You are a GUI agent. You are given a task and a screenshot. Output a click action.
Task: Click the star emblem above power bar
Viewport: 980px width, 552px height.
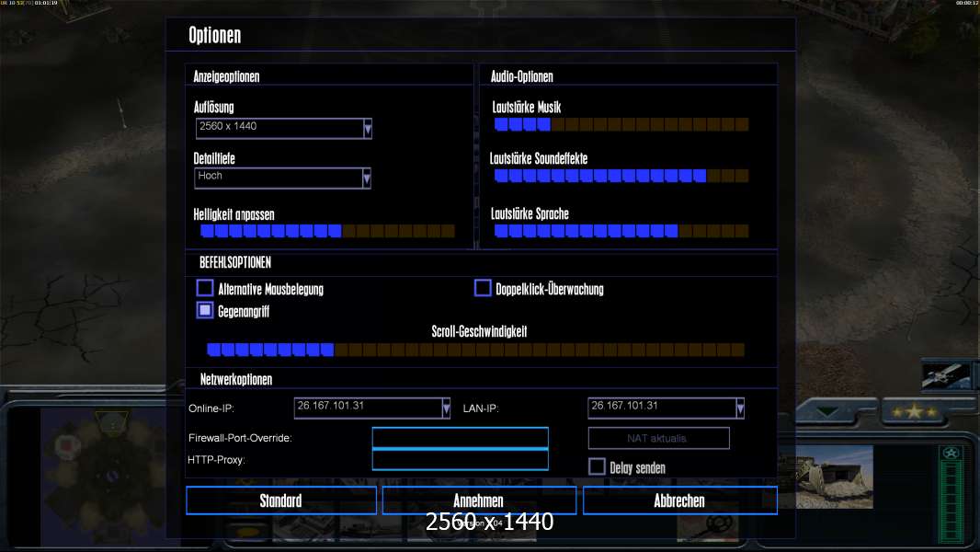point(952,453)
